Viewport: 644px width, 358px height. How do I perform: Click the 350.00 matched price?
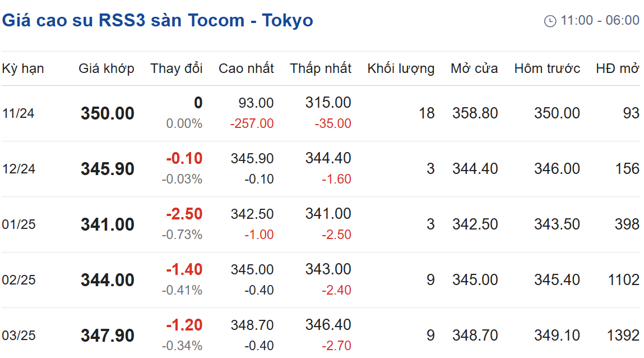point(108,113)
